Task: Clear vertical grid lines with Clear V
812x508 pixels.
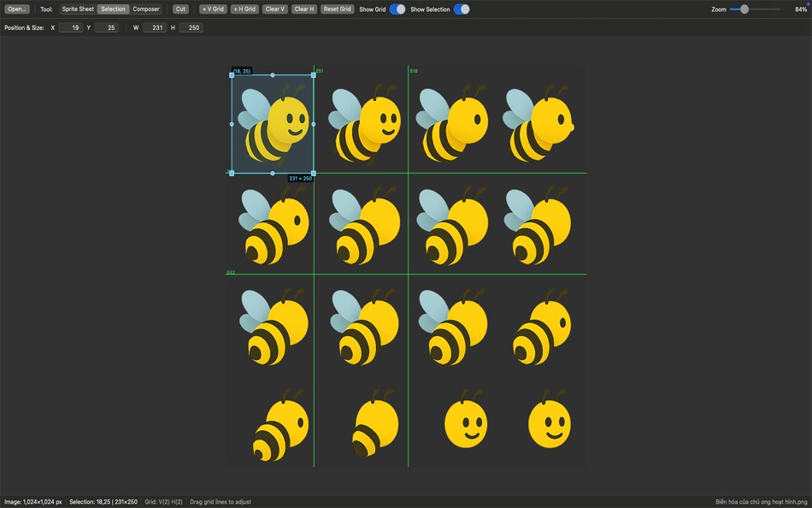Action: 275,9
